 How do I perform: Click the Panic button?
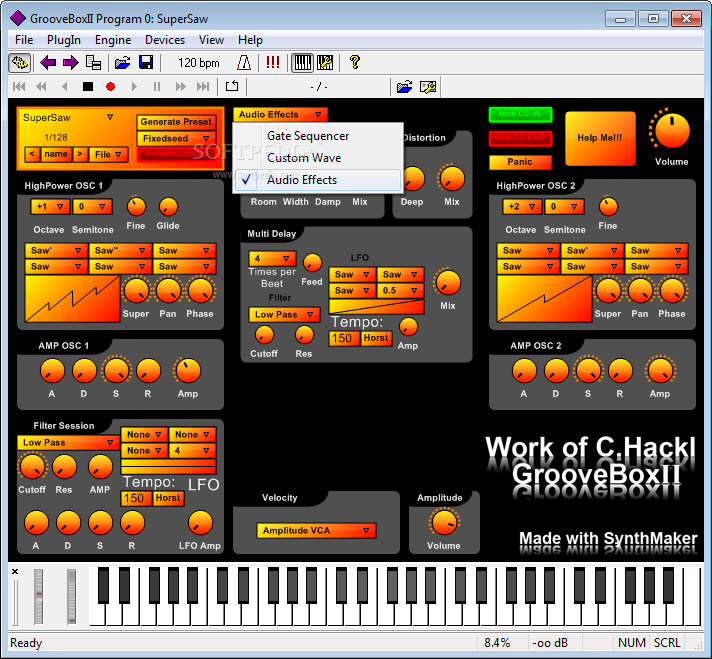tap(520, 162)
